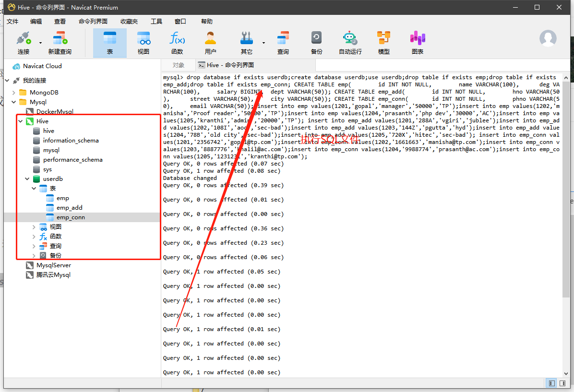Image resolution: width=574 pixels, height=392 pixels.
Task: Collapse the Hive connection tree node
Action: [x=21, y=121]
